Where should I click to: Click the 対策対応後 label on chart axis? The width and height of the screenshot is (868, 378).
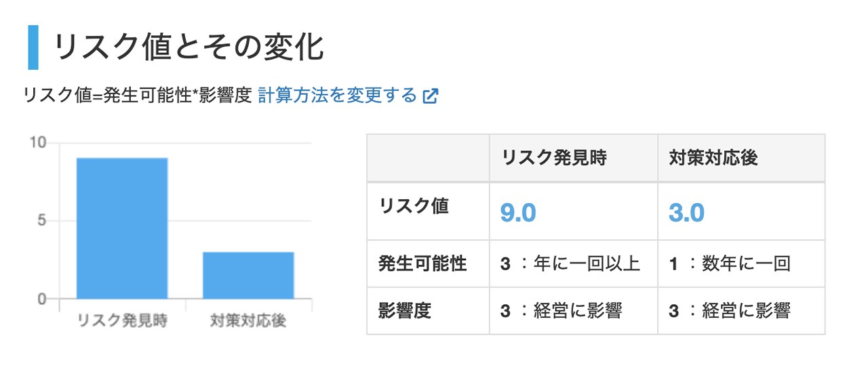pos(248,320)
